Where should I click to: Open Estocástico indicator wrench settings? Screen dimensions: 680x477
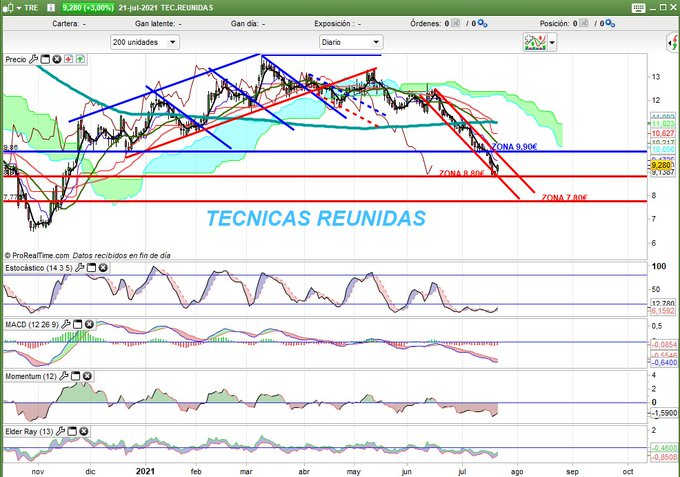[79, 268]
